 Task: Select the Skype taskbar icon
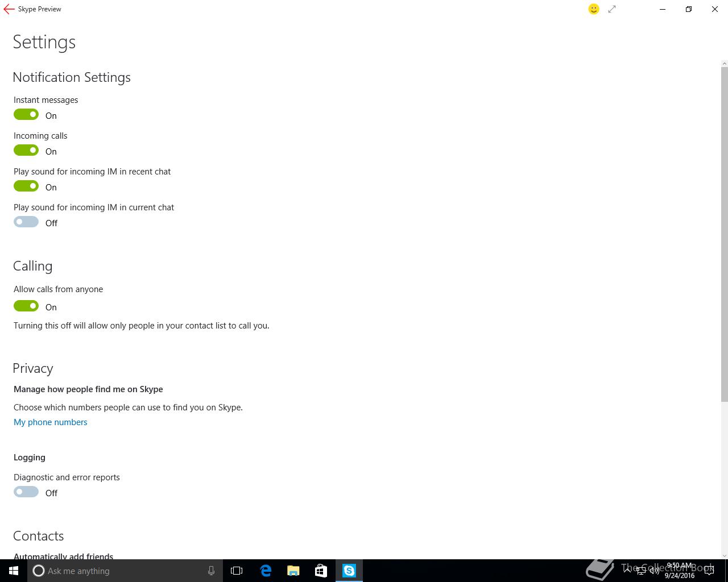349,571
